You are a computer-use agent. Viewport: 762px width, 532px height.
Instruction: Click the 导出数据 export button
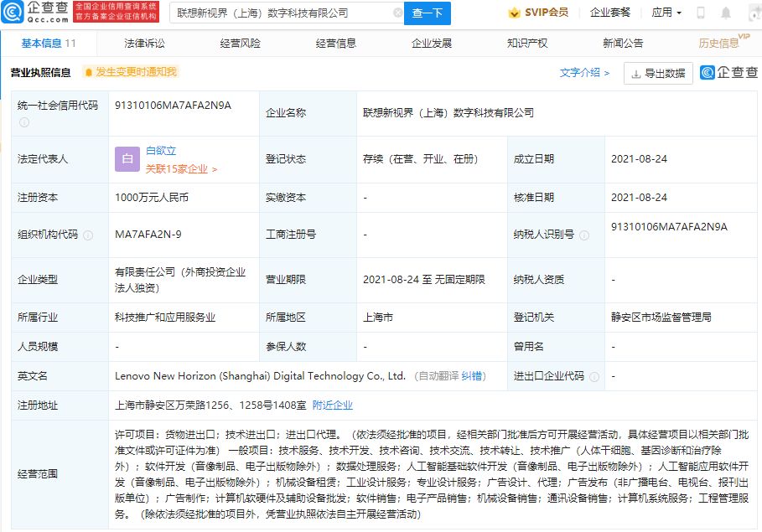(658, 74)
